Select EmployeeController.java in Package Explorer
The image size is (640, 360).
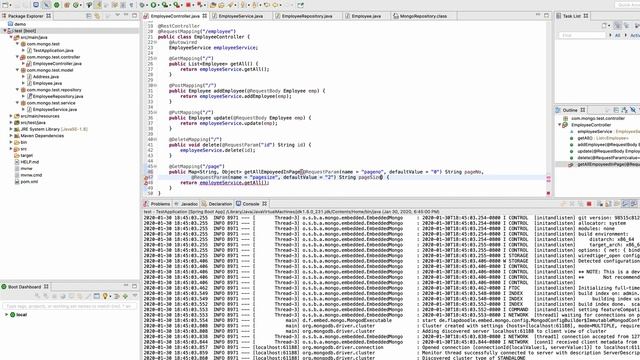coord(57,64)
